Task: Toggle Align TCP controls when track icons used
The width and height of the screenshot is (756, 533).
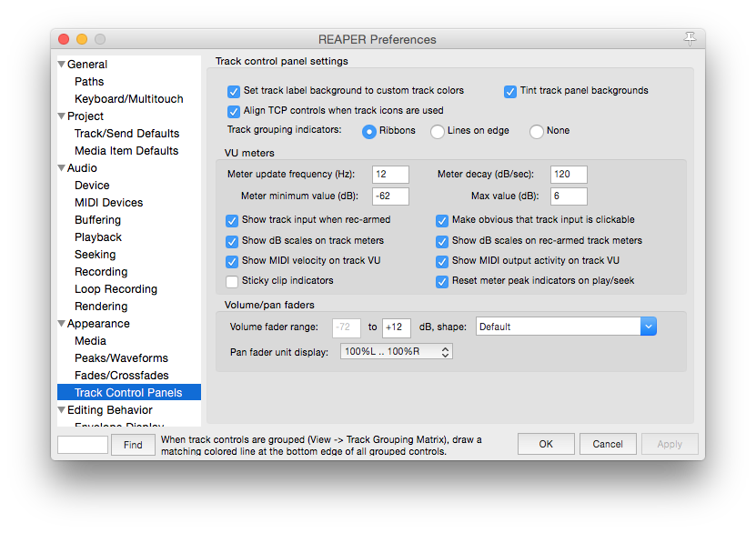Action: [x=234, y=111]
